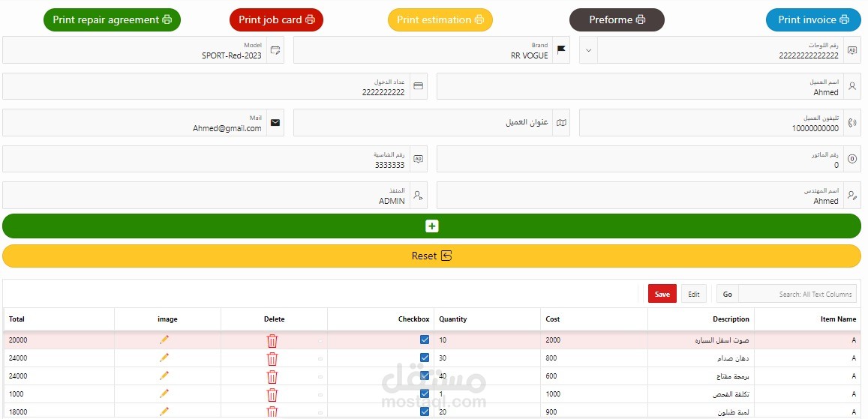
Task: Click the map icon beside customer address
Action: point(561,123)
